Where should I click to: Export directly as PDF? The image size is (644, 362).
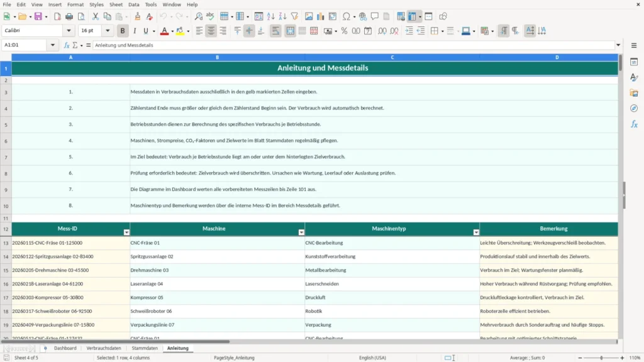click(x=57, y=16)
